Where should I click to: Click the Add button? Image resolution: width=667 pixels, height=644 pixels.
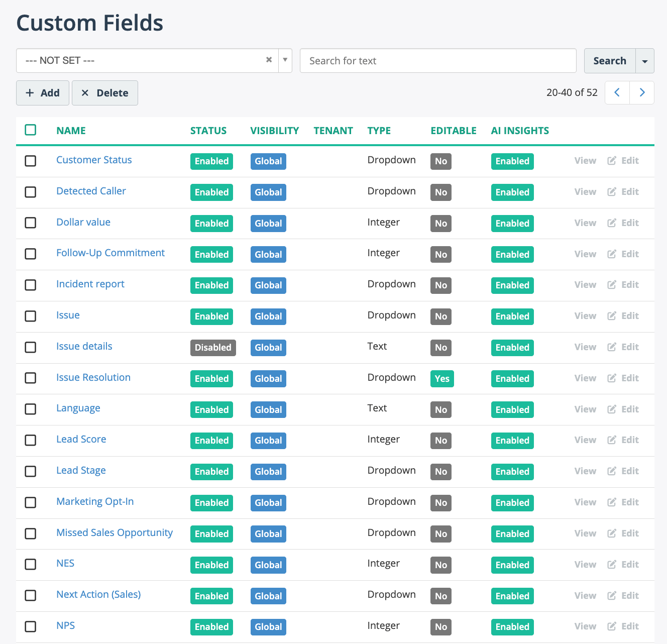[x=43, y=93]
